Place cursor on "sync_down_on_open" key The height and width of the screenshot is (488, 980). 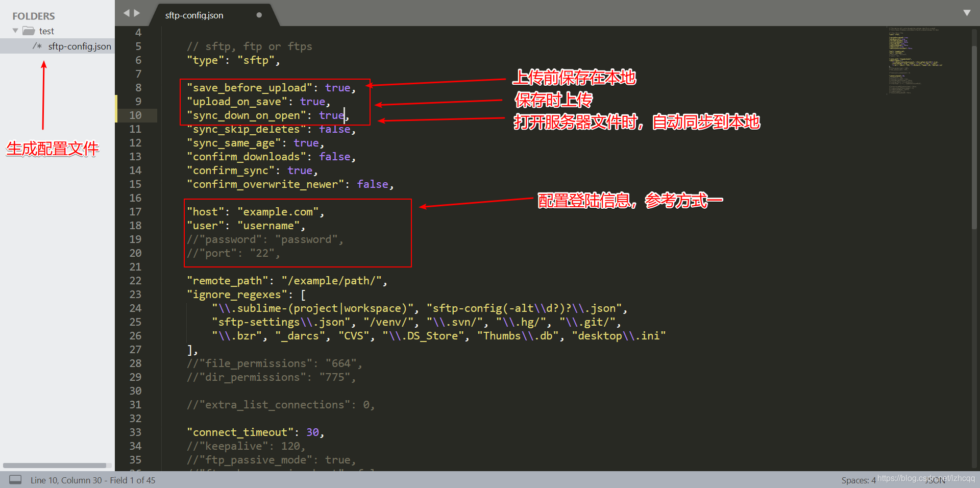[x=247, y=115]
